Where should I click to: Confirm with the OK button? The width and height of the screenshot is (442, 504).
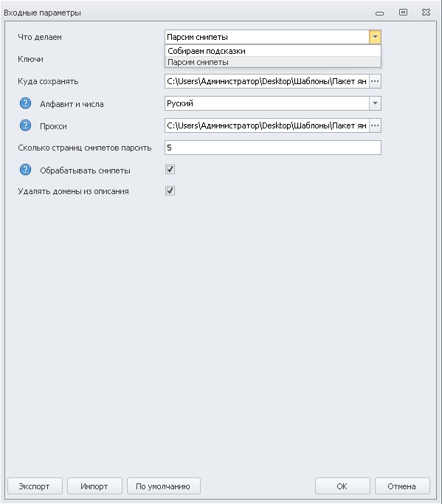pyautogui.click(x=342, y=486)
